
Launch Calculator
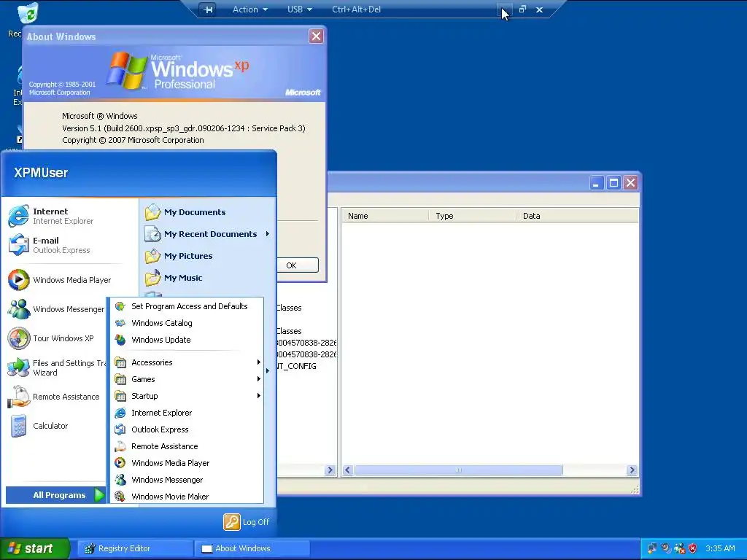pos(38,426)
